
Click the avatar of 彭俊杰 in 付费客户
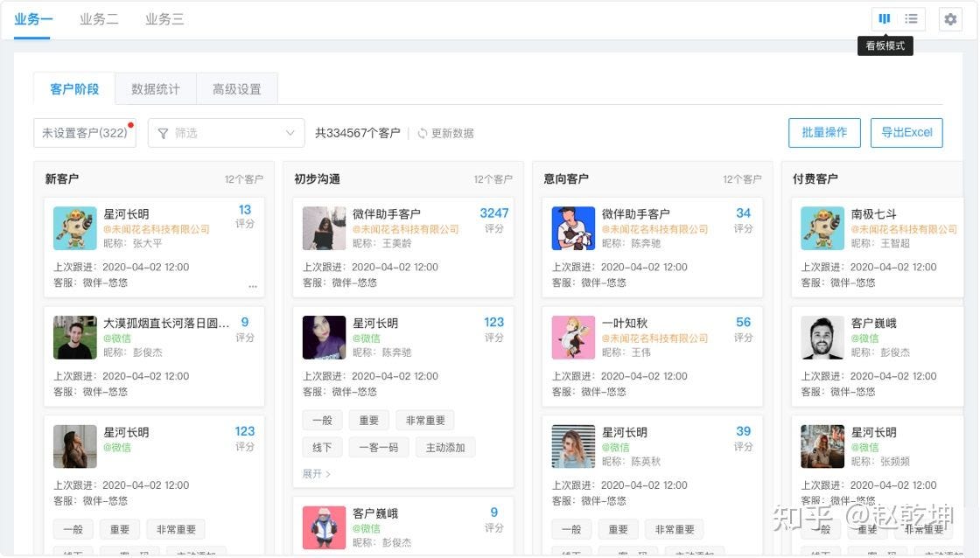822,338
